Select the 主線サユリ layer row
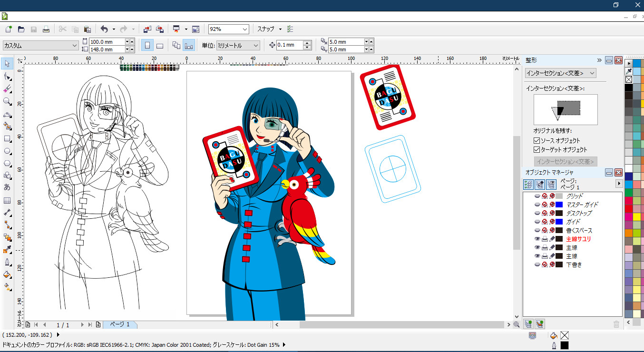 573,239
